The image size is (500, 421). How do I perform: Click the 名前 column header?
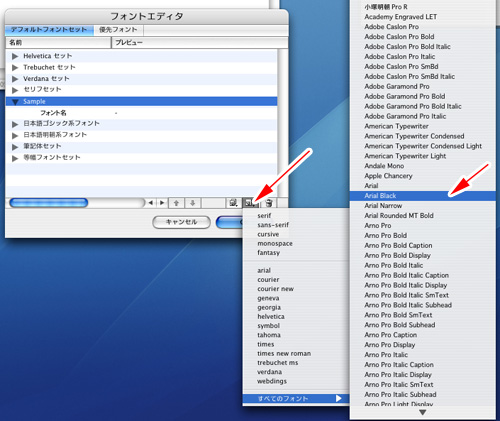click(x=58, y=43)
